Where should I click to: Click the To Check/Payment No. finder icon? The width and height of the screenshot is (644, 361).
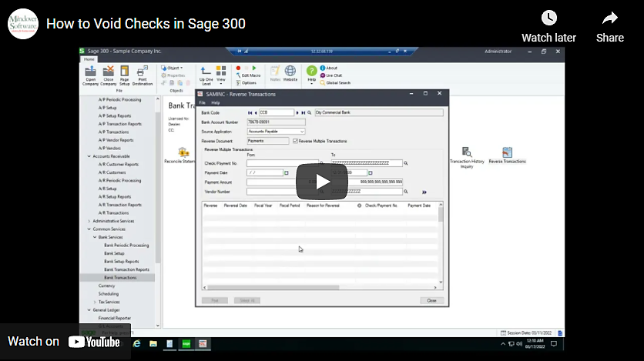406,163
